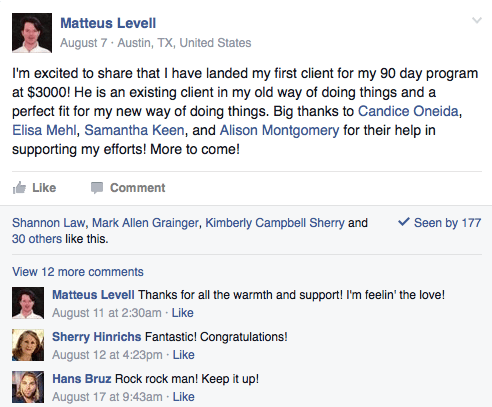
Task: Open the August 7 post timestamp
Action: point(84,43)
